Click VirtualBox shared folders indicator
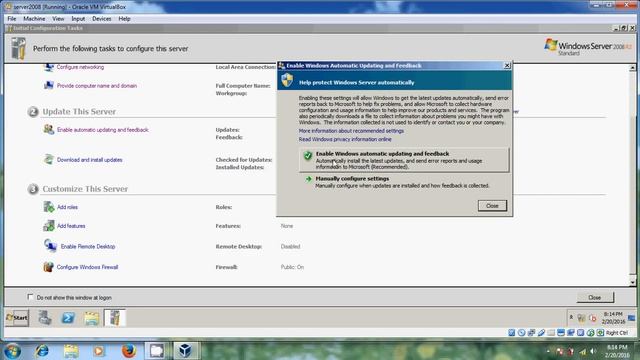This screenshot has width=640, height=360. point(551,333)
